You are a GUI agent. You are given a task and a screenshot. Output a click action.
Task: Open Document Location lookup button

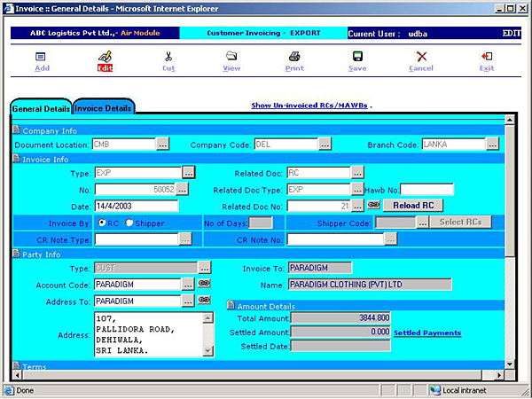click(163, 145)
